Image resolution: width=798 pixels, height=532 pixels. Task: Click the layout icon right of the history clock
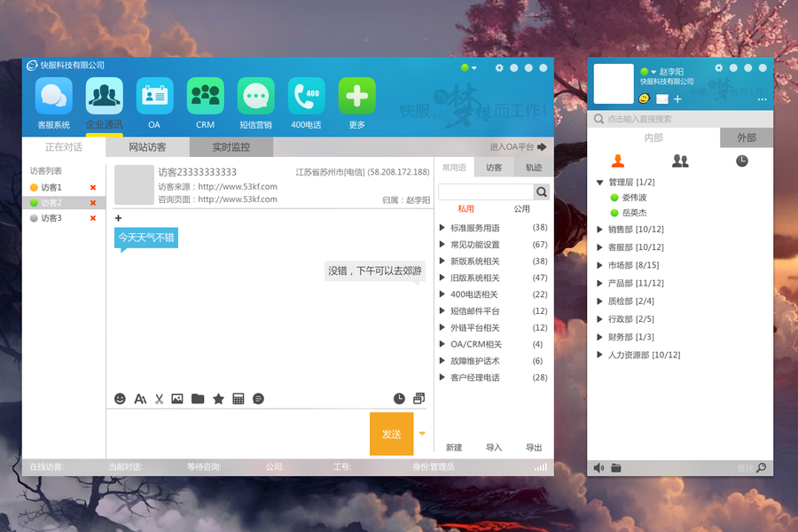pos(419,398)
